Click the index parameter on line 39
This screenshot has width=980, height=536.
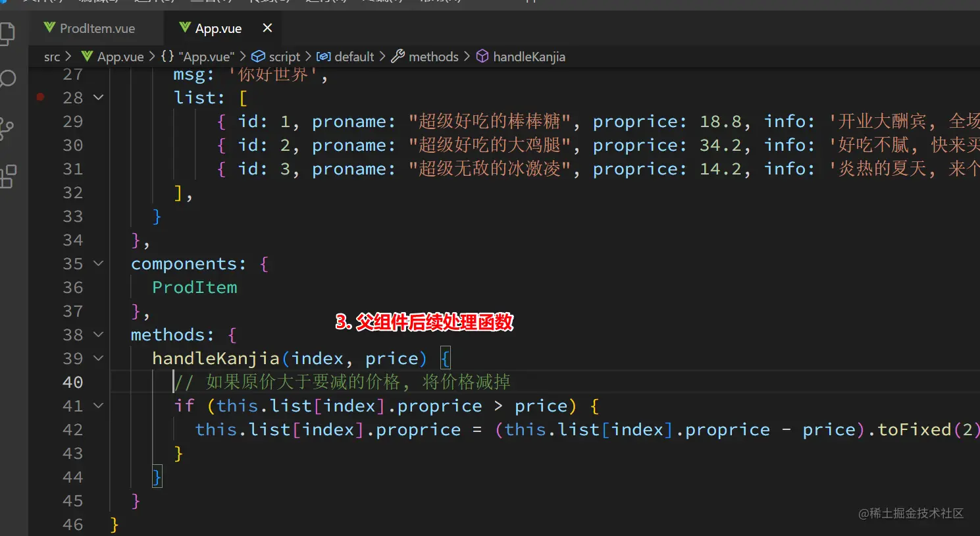(x=317, y=358)
